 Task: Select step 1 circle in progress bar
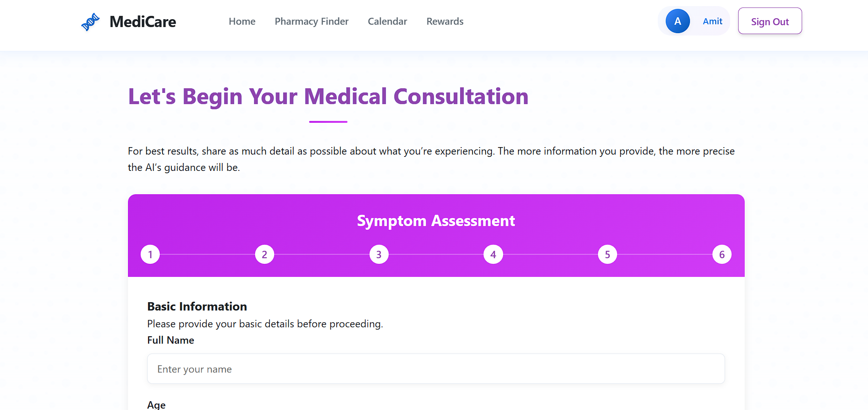150,254
